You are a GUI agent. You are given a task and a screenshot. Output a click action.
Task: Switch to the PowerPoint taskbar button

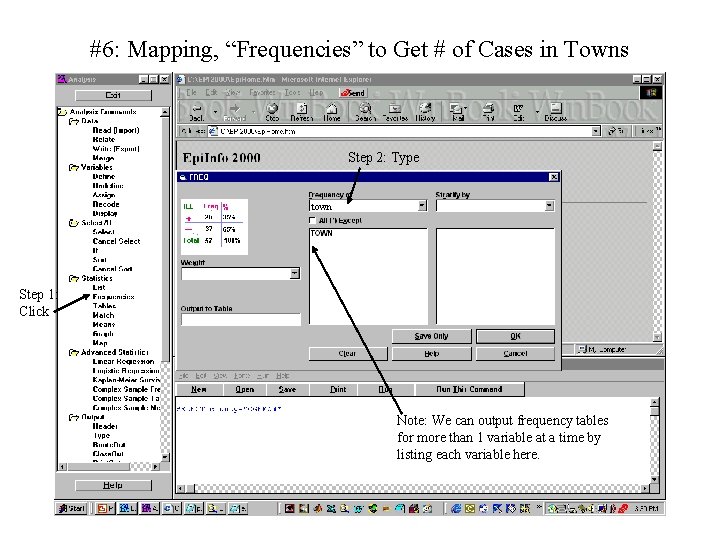(x=106, y=508)
